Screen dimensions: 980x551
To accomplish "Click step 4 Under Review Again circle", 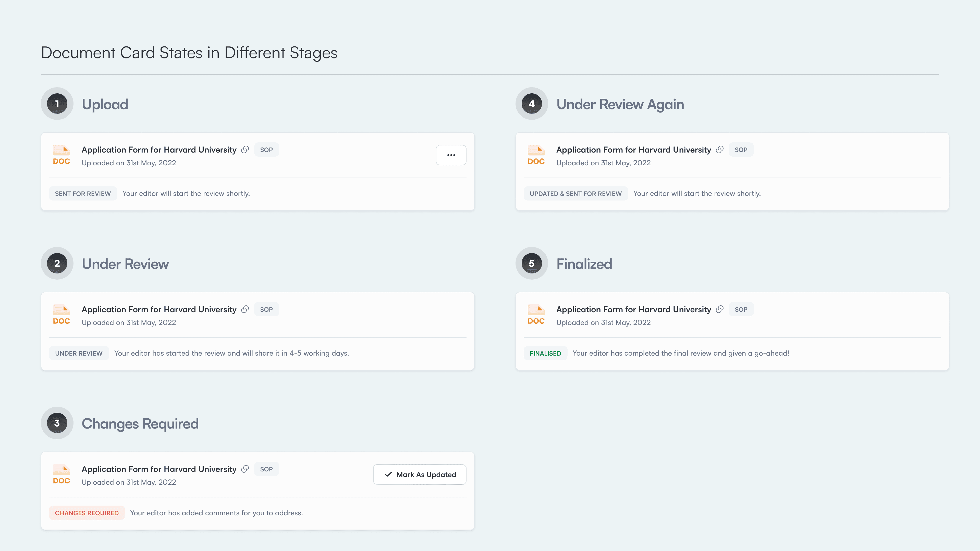I will pyautogui.click(x=531, y=103).
